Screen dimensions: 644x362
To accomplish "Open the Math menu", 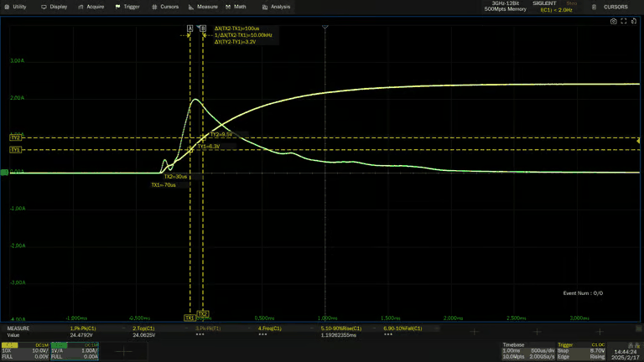I will pos(236,7).
